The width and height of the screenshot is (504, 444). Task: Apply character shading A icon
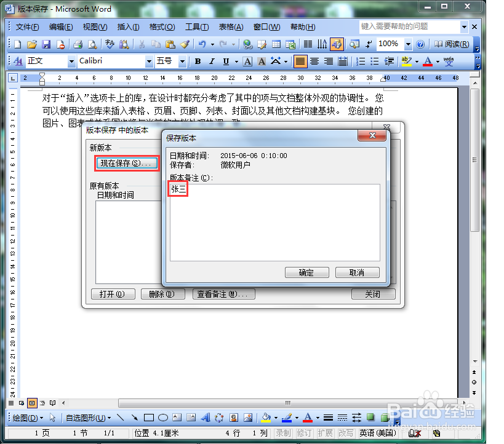point(262,61)
